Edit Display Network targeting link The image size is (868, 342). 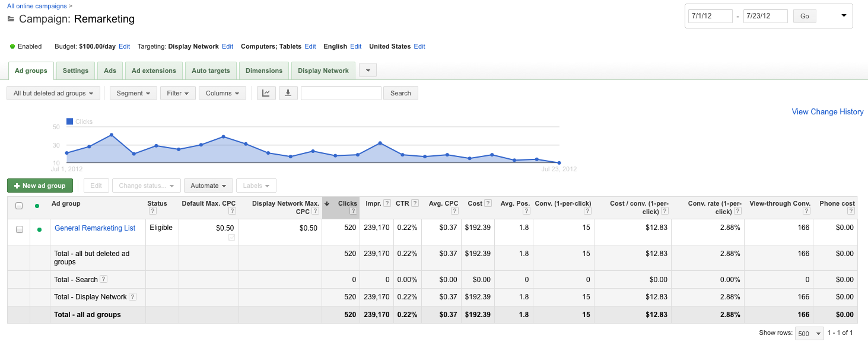click(x=227, y=46)
